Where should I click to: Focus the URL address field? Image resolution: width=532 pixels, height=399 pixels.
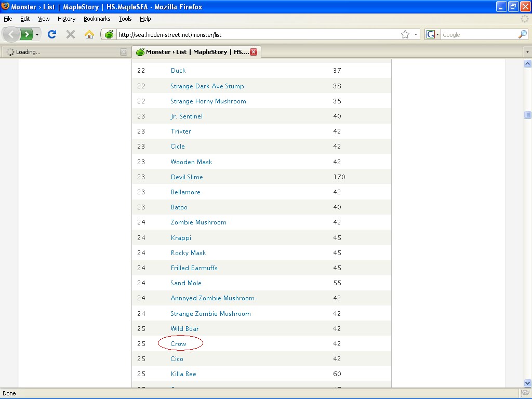(x=258, y=35)
